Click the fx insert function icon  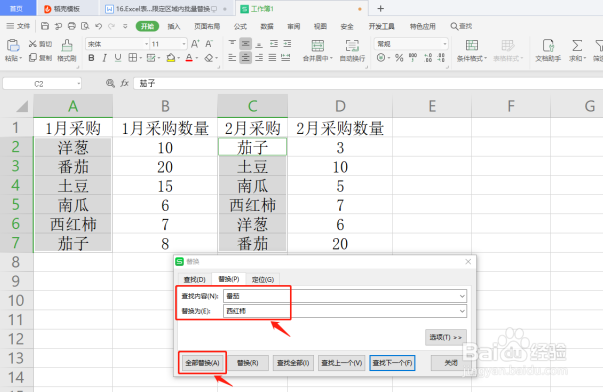point(124,83)
